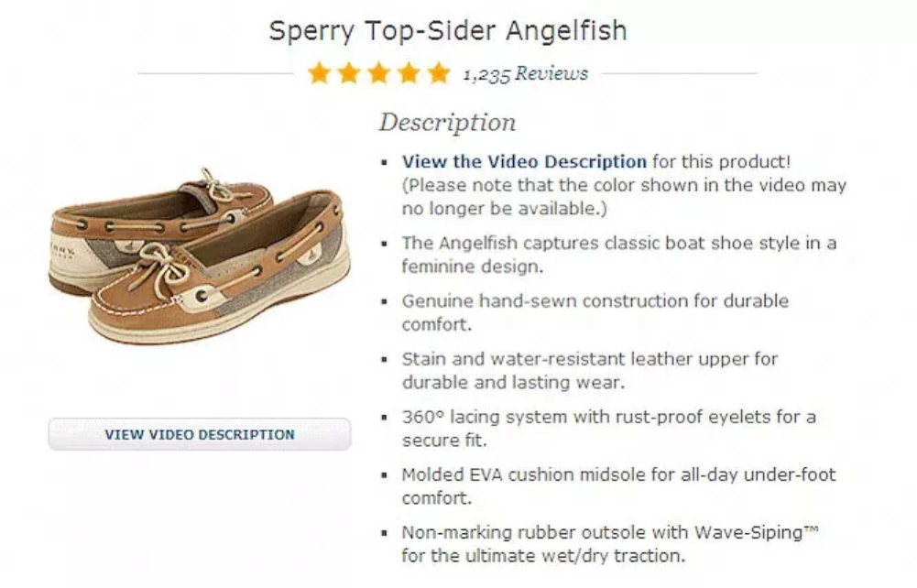917x588 pixels.
Task: Click the bold 'View the Video Description' link
Action: [524, 162]
